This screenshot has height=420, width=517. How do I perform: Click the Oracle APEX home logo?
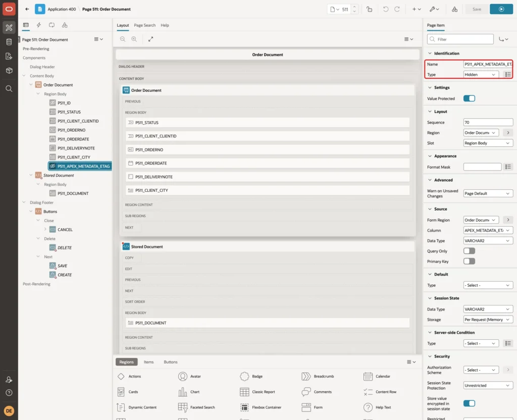tap(9, 9)
